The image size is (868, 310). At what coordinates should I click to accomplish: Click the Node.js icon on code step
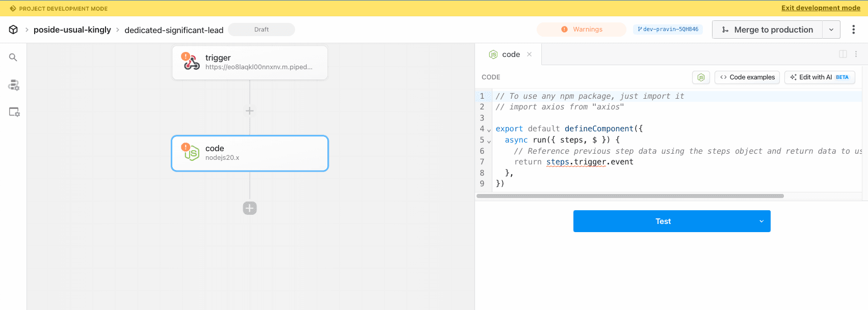192,153
